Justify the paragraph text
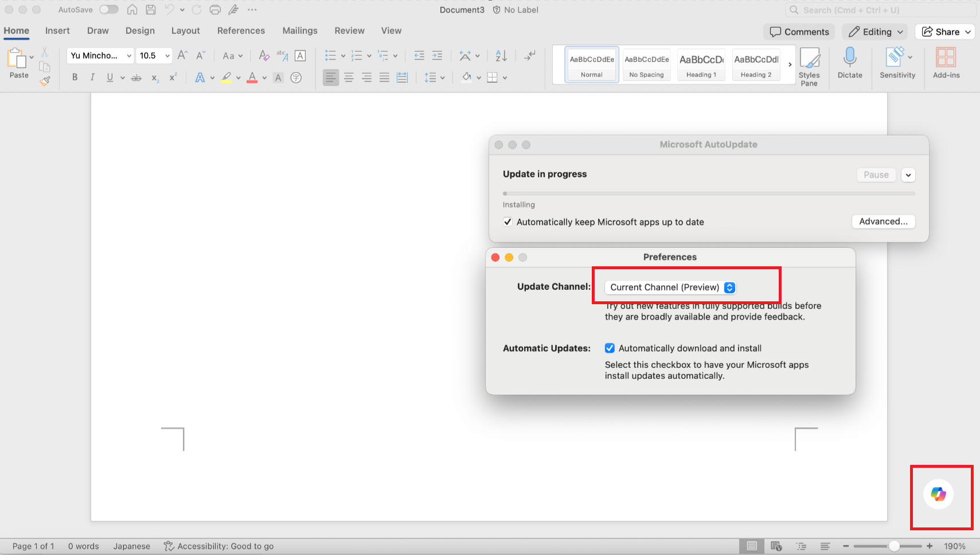Screen dimensions: 980x555 [384, 77]
